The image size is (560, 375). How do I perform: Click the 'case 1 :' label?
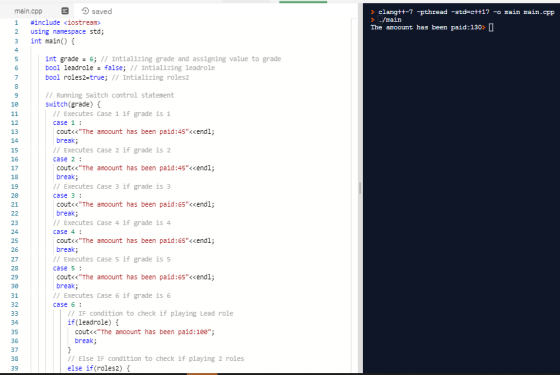point(67,123)
